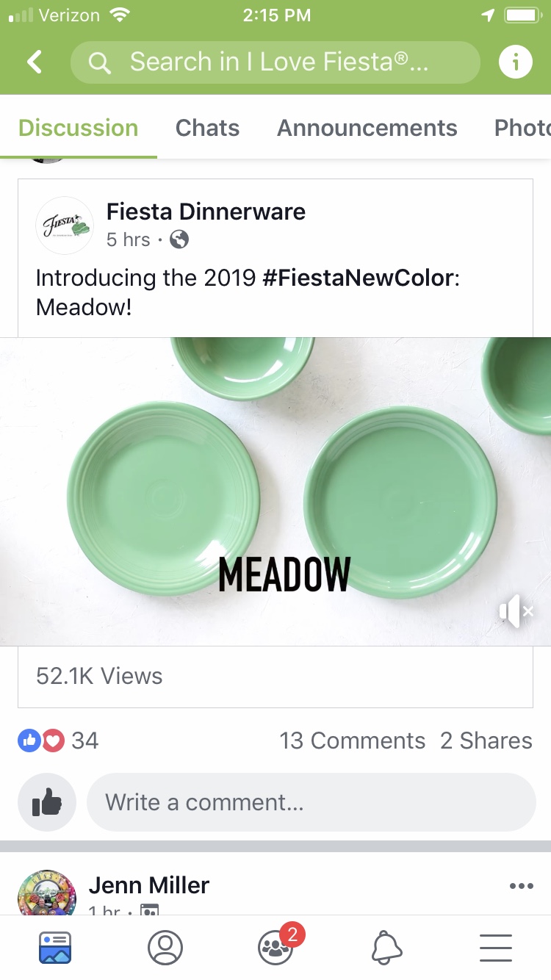Play the Meadow plates video thumbnail
The image size is (551, 980).
click(275, 491)
